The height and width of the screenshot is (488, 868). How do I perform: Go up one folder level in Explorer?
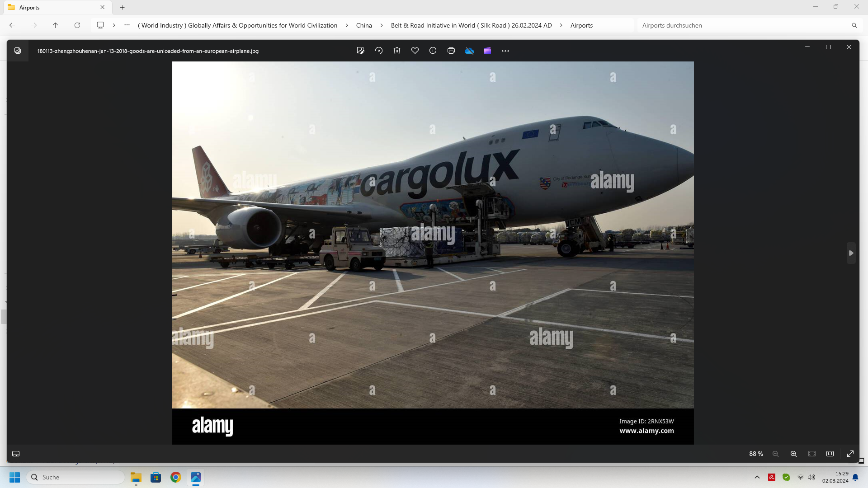56,25
